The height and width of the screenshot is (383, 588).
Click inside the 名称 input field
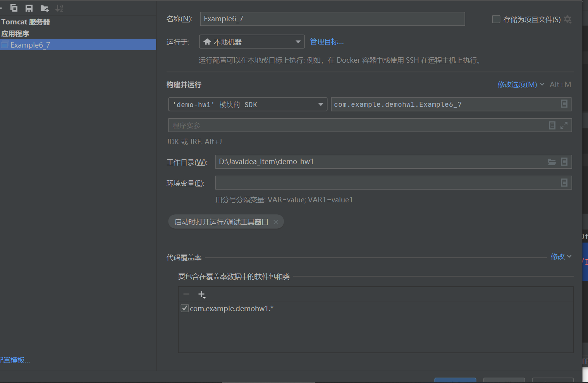[332, 19]
